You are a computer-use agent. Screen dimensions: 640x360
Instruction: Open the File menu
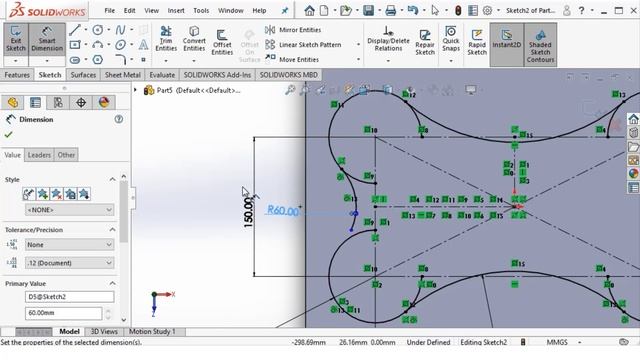click(109, 11)
